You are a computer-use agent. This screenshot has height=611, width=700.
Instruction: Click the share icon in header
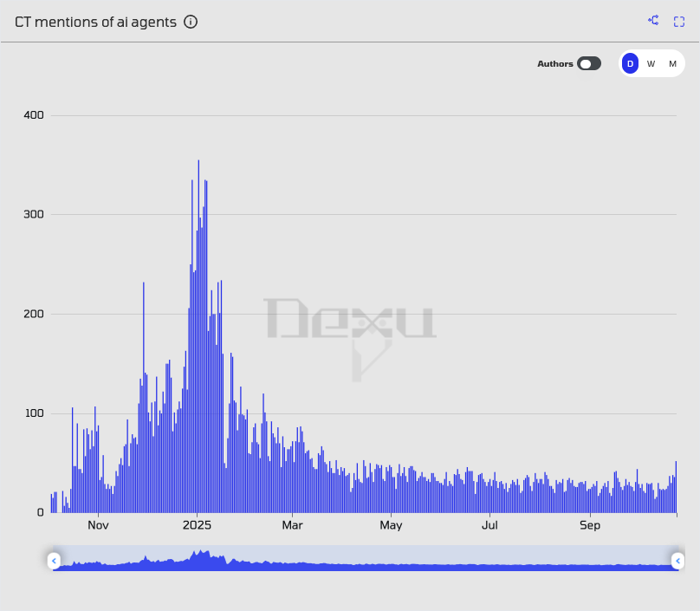[x=653, y=21]
